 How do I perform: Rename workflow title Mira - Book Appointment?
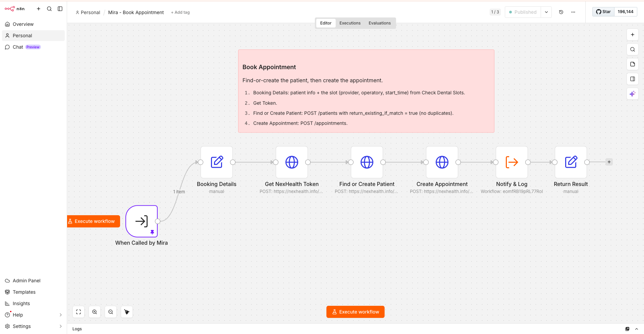(x=136, y=12)
